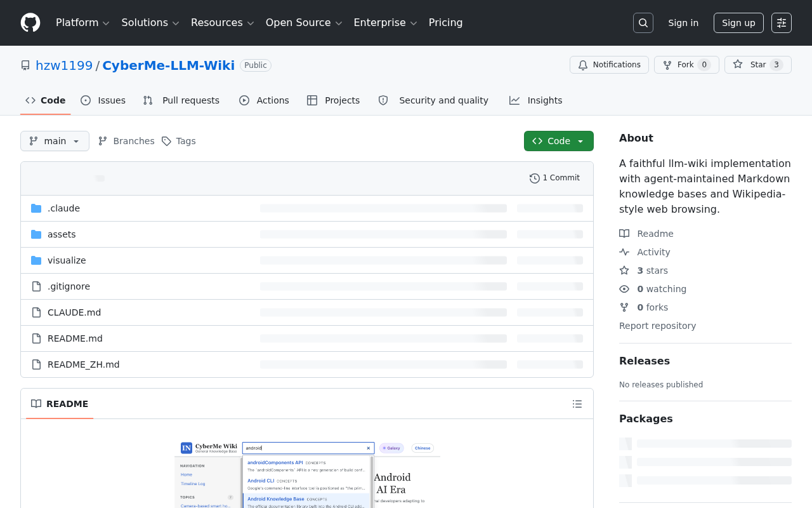Viewport: 812px width, 508px height.
Task: Open the GitHub homepage logo
Action: 30,23
